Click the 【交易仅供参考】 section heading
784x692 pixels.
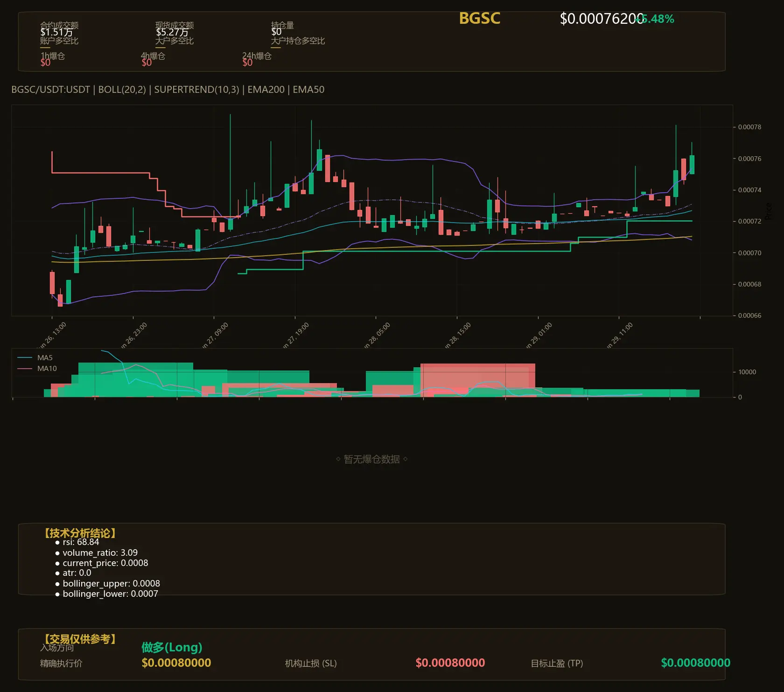(x=80, y=639)
